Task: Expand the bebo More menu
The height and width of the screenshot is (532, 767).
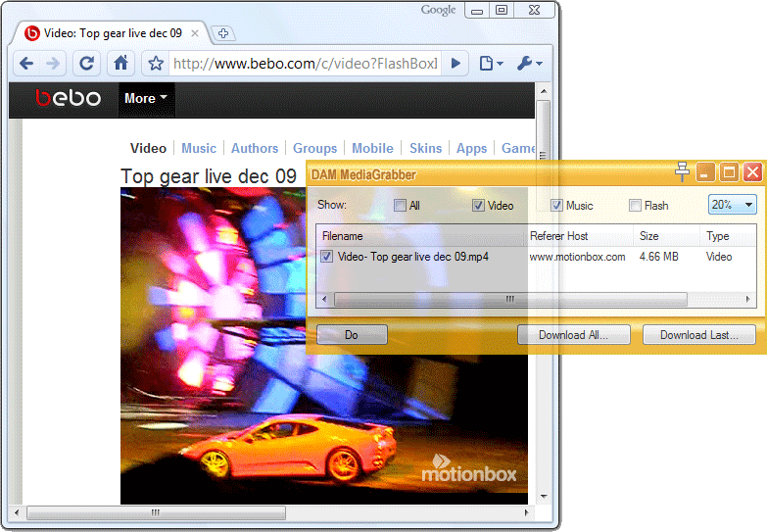Action: coord(146,98)
